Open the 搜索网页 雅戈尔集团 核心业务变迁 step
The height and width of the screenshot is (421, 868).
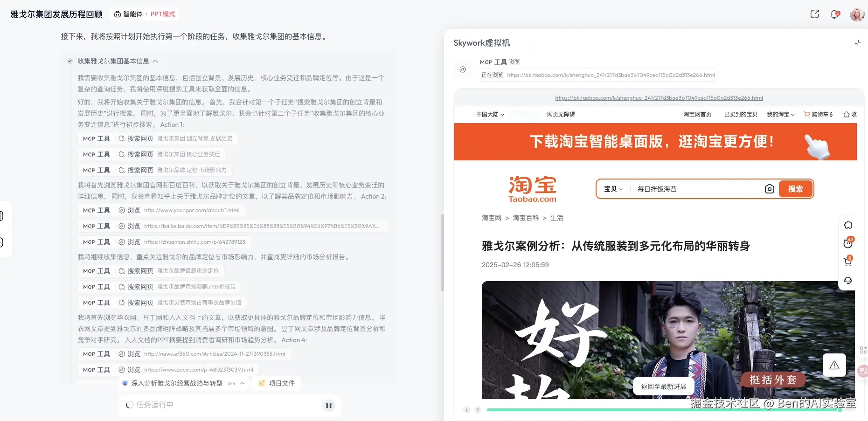pos(152,154)
